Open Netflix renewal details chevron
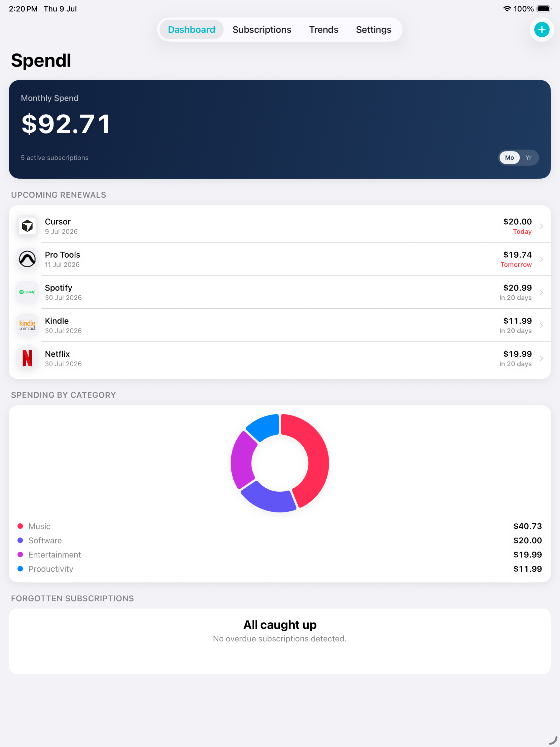 coord(541,358)
